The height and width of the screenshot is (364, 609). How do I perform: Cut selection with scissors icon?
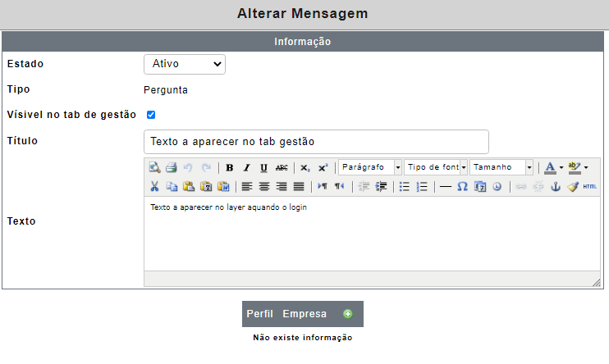pos(154,187)
